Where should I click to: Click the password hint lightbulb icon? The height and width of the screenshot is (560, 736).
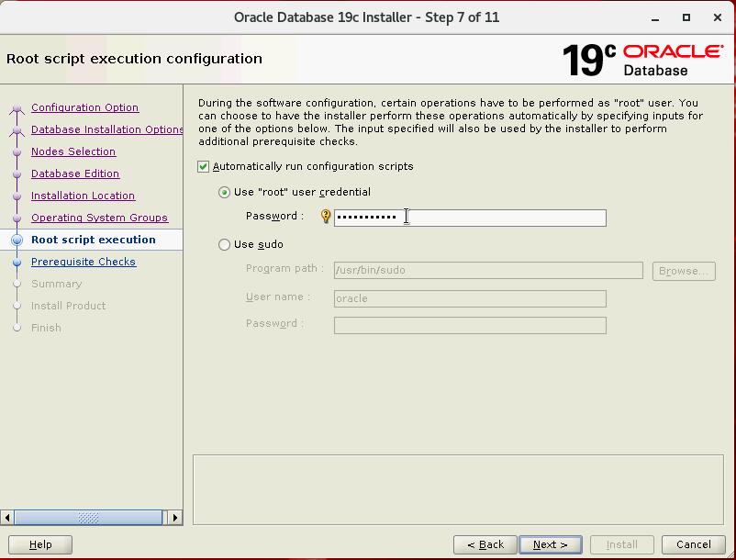[325, 217]
